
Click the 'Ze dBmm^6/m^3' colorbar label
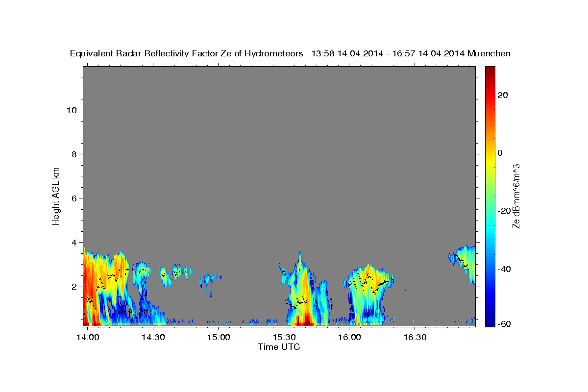coord(516,196)
